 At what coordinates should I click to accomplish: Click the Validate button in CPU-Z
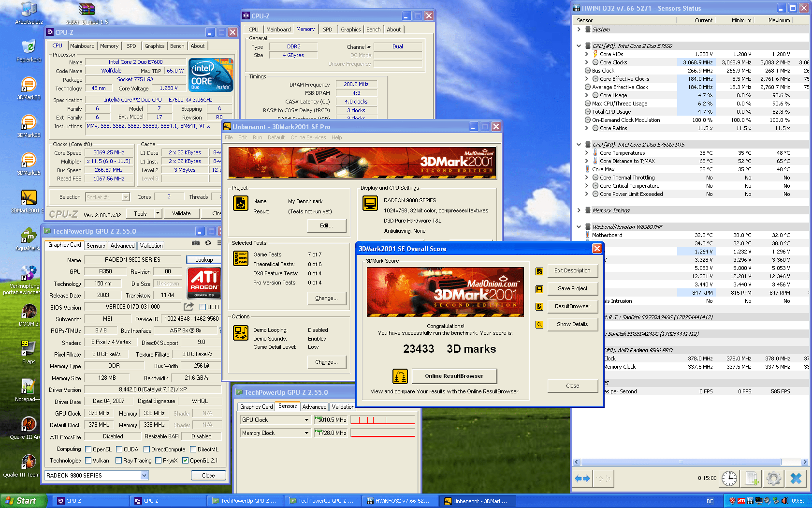[181, 213]
